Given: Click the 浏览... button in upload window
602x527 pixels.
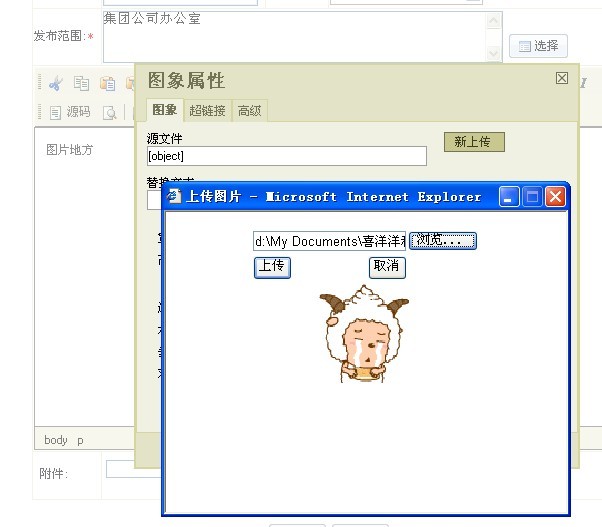Looking at the screenshot, I should 443,241.
